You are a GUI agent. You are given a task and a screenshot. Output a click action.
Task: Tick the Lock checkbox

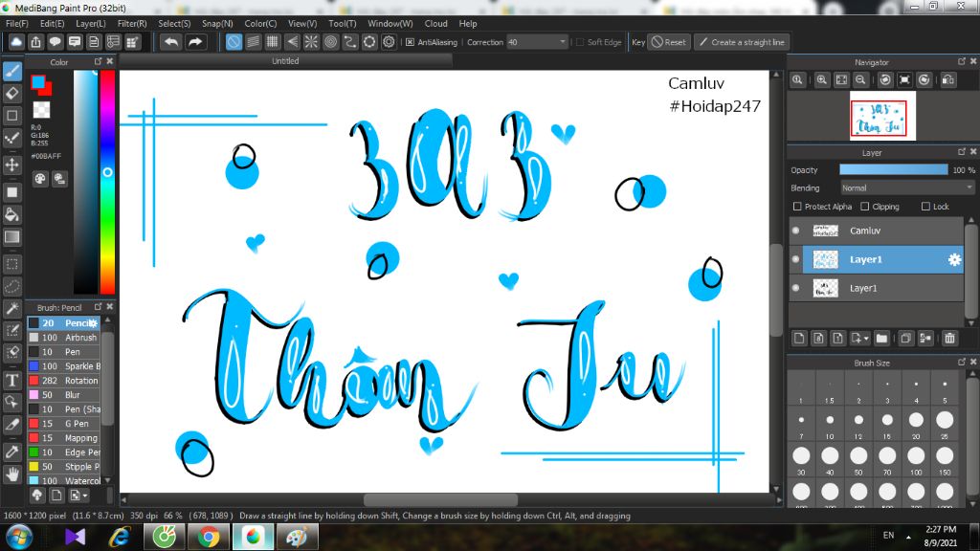point(925,207)
